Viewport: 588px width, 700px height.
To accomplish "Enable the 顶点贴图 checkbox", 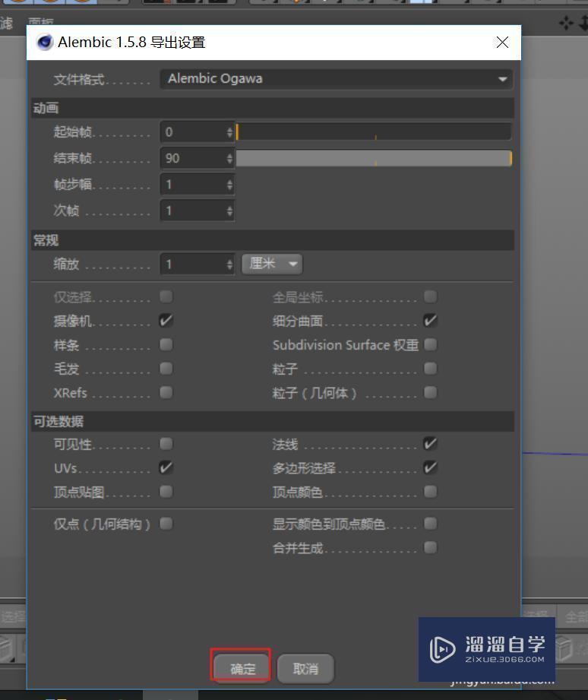I will pos(166,492).
